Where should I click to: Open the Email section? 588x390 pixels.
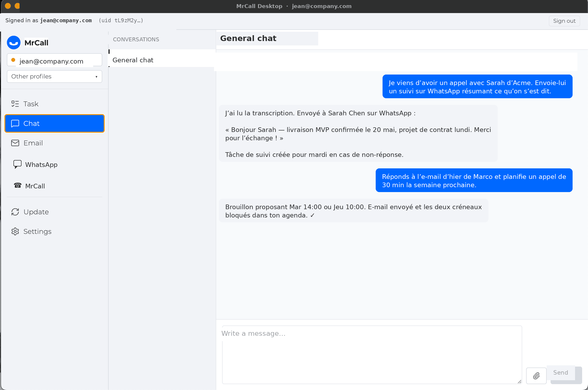(x=55, y=143)
